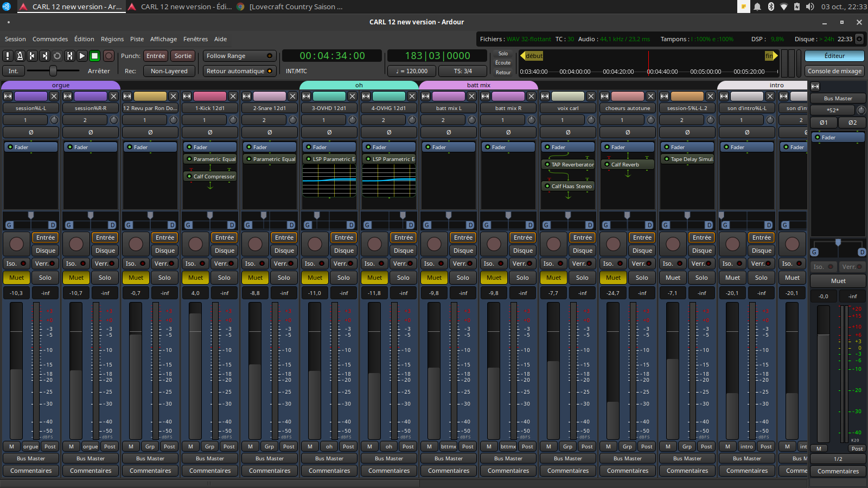
Task: Switch to the Éditeur window
Action: (x=834, y=56)
